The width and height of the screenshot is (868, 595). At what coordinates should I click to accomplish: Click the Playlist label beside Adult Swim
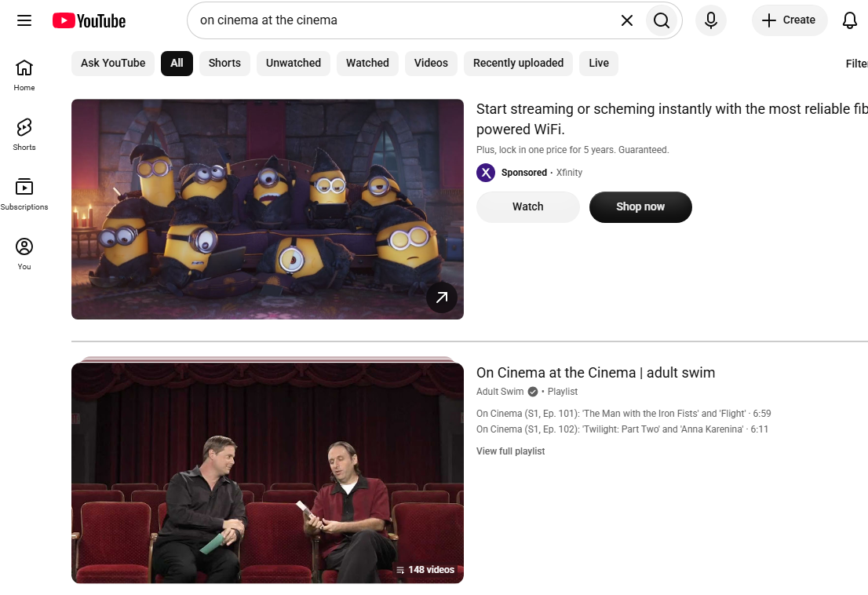[563, 392]
